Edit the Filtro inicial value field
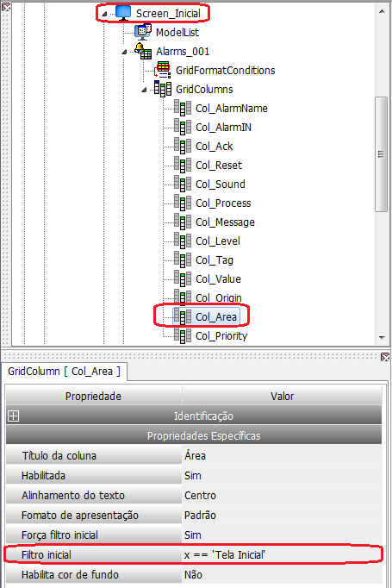The width and height of the screenshot is (392, 588). coord(282,555)
